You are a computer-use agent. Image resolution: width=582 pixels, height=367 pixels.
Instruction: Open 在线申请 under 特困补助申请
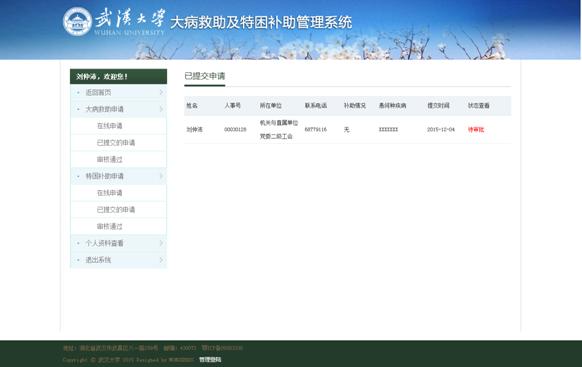coord(109,193)
